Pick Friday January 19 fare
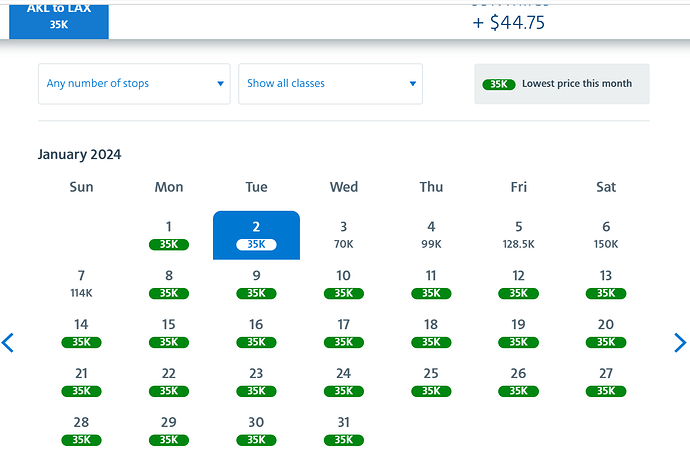690x465 pixels. [x=518, y=332]
